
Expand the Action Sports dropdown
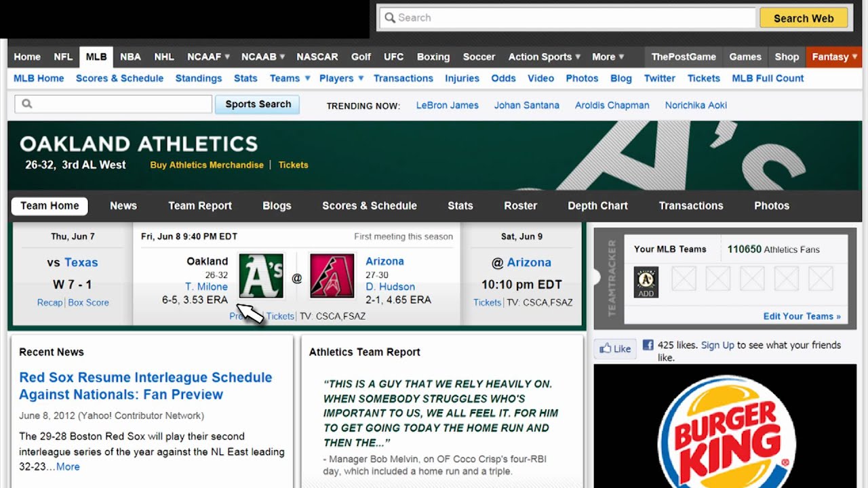pyautogui.click(x=578, y=57)
